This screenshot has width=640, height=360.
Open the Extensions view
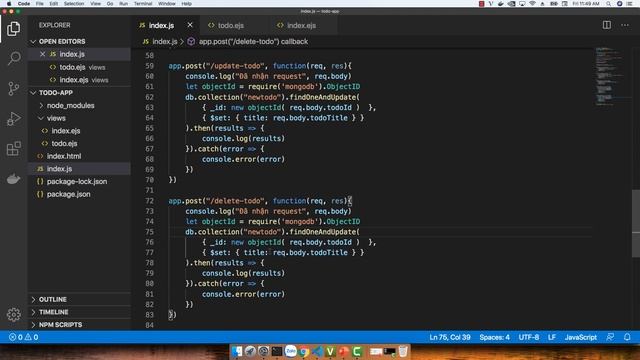tap(13, 148)
